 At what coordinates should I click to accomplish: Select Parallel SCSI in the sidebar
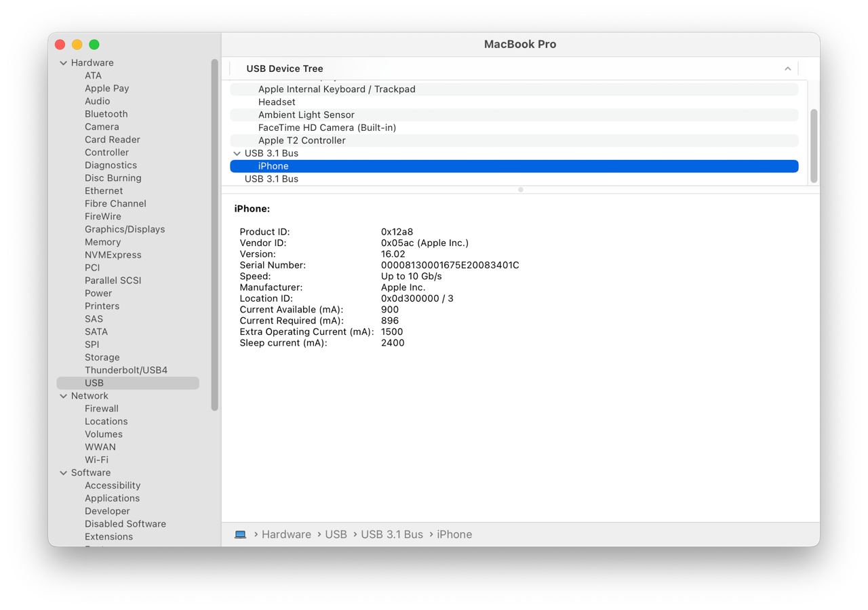[x=113, y=281]
